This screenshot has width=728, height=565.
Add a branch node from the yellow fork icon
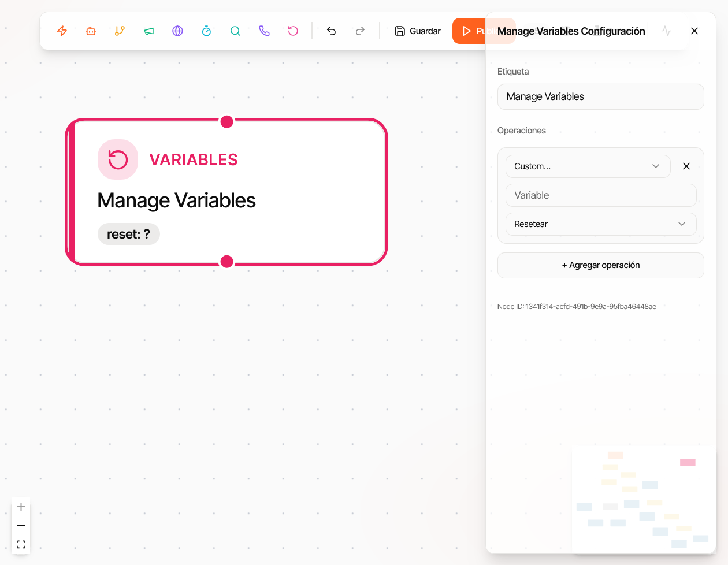(120, 31)
